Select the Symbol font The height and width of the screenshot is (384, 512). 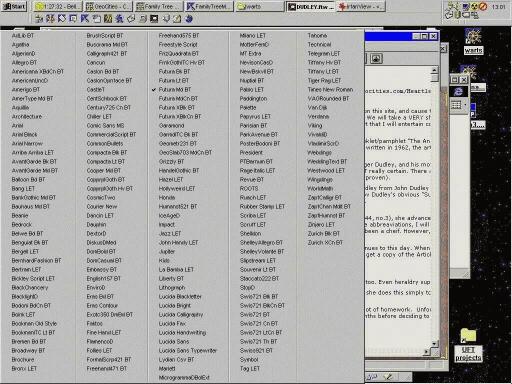pos(249,359)
